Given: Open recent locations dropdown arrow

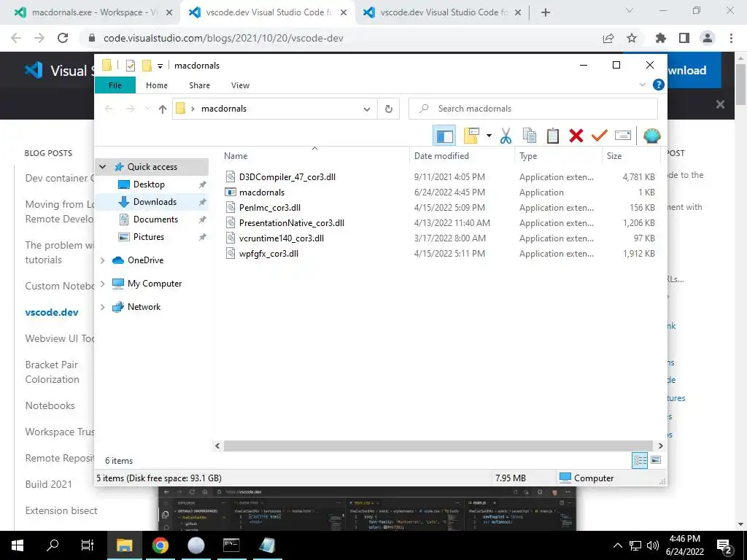Looking at the screenshot, I should [x=147, y=109].
